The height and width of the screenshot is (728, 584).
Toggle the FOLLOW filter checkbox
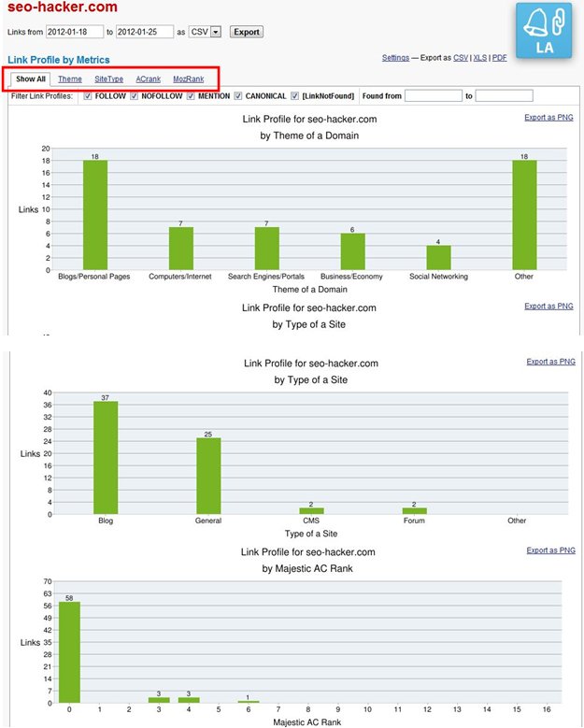pos(88,95)
